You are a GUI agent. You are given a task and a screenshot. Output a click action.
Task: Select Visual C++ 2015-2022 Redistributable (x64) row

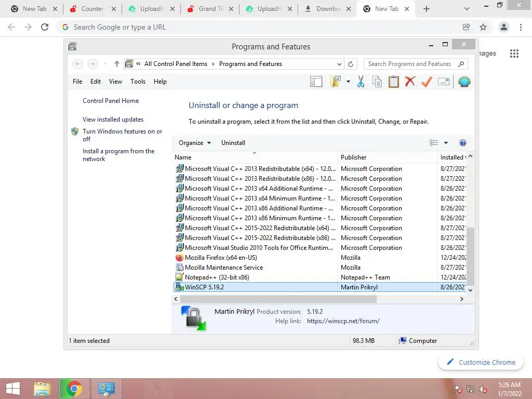coord(320,228)
